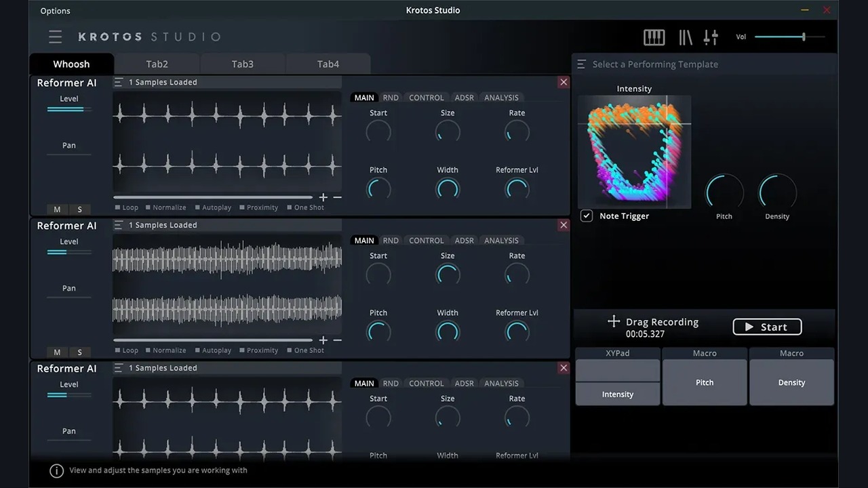Mute the first Reformer AI layer
This screenshot has width=868, height=488.
pos(57,209)
